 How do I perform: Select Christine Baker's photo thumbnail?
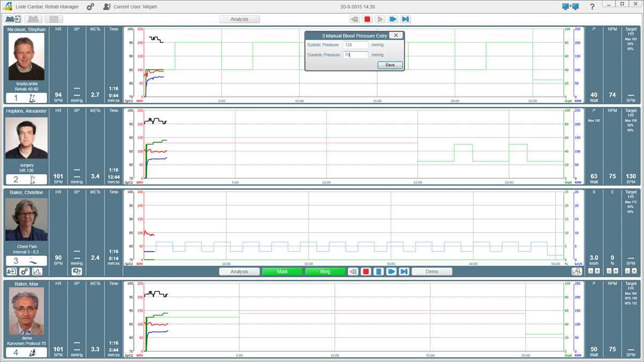click(x=26, y=220)
